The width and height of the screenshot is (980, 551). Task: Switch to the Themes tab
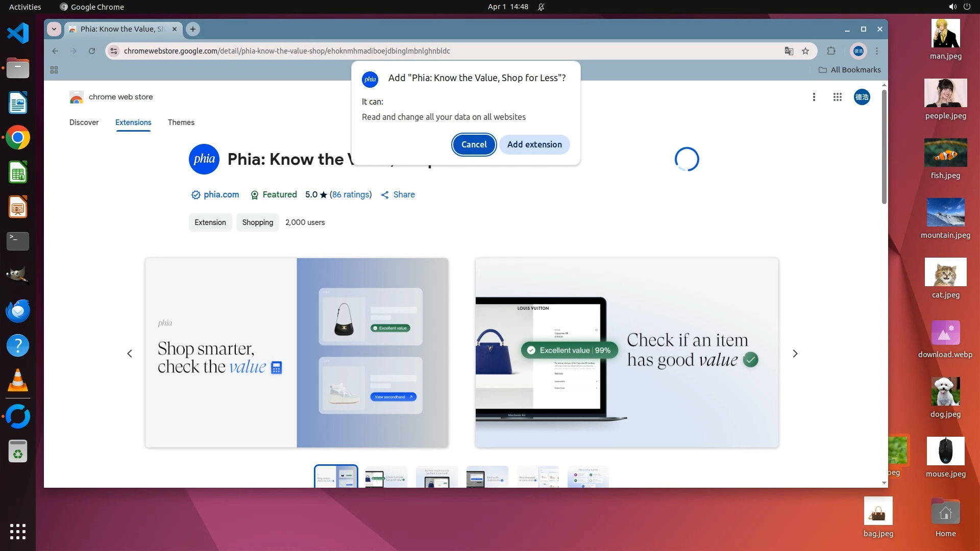181,122
